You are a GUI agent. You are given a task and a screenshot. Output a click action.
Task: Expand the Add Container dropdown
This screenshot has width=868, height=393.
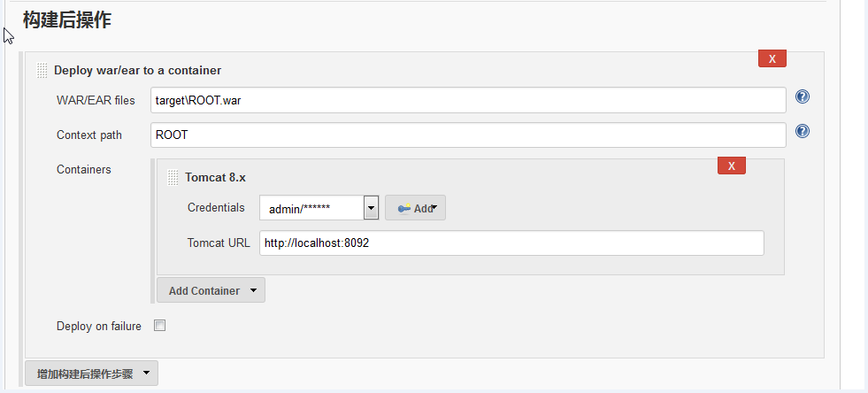point(211,290)
